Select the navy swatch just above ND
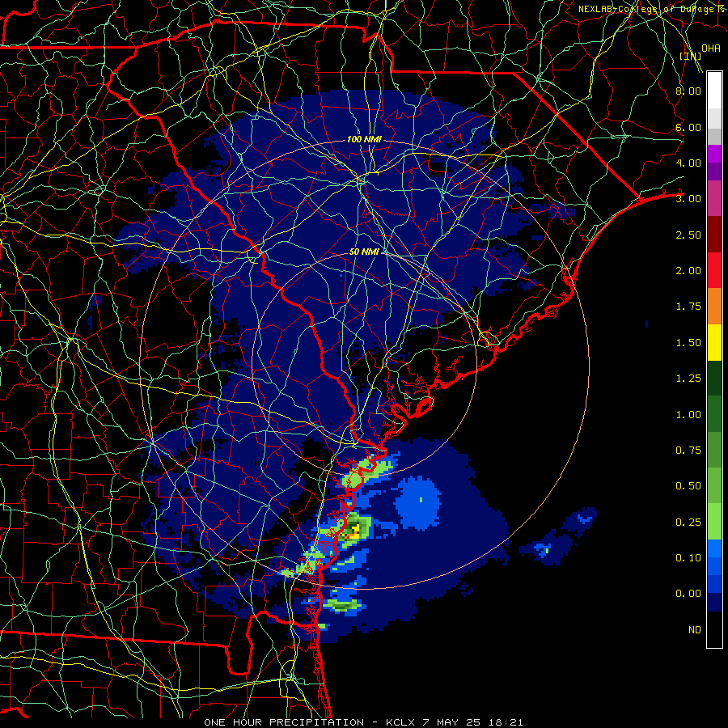Screen dimensions: 728x728 [714, 603]
